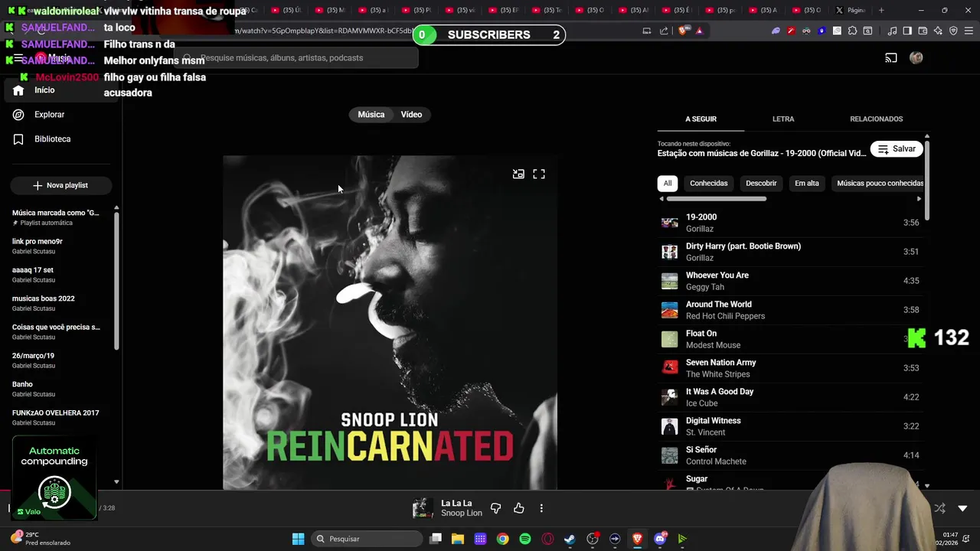Switch player to Música mode

(371, 115)
